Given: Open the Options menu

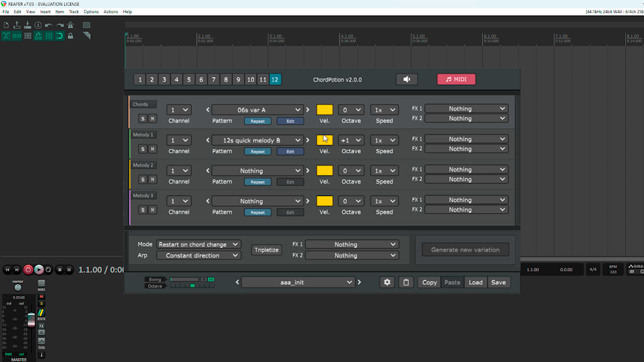Looking at the screenshot, I should [x=91, y=12].
